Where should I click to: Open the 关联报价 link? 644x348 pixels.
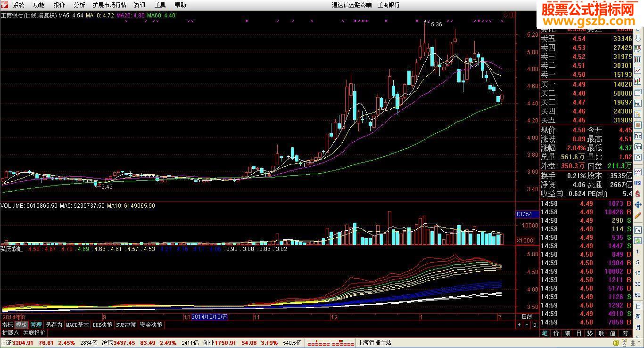pos(34,332)
